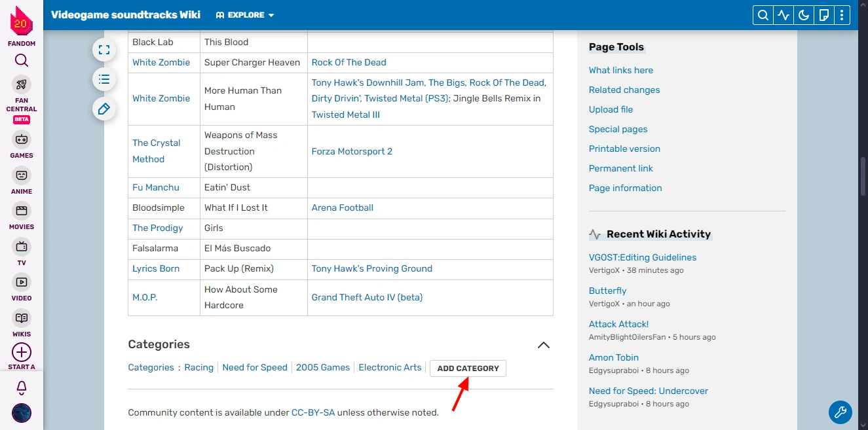Open the user avatar menu

point(22,413)
